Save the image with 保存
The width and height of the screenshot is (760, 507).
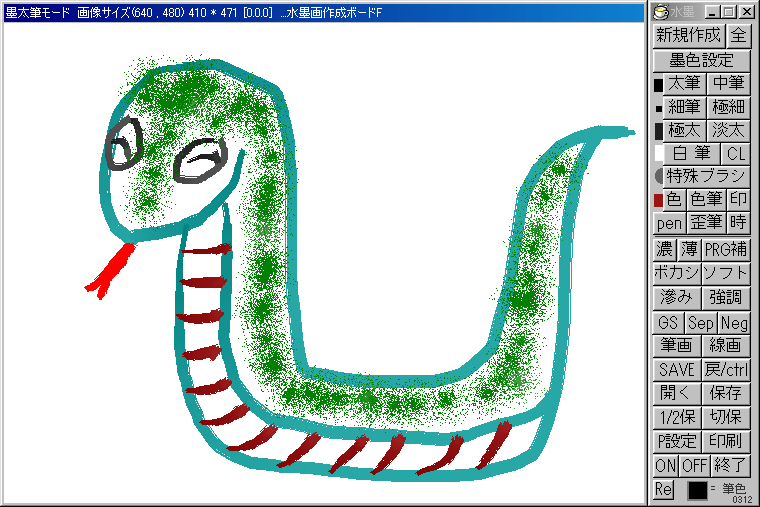coord(726,393)
